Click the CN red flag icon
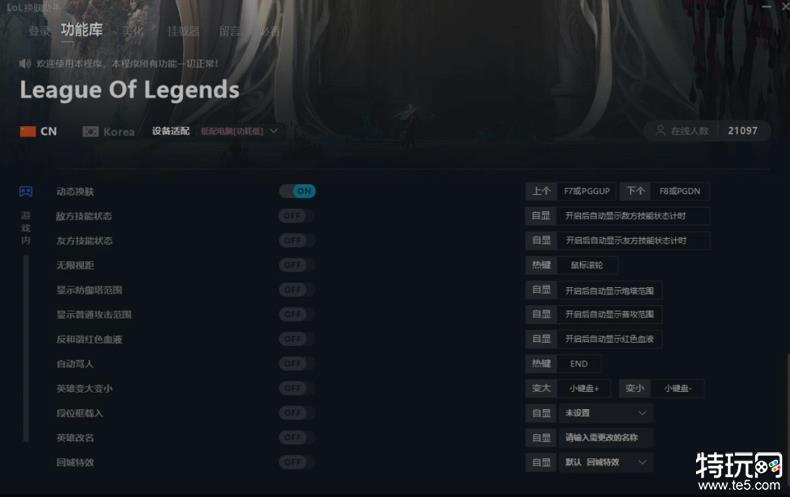This screenshot has width=790, height=497. click(x=28, y=132)
